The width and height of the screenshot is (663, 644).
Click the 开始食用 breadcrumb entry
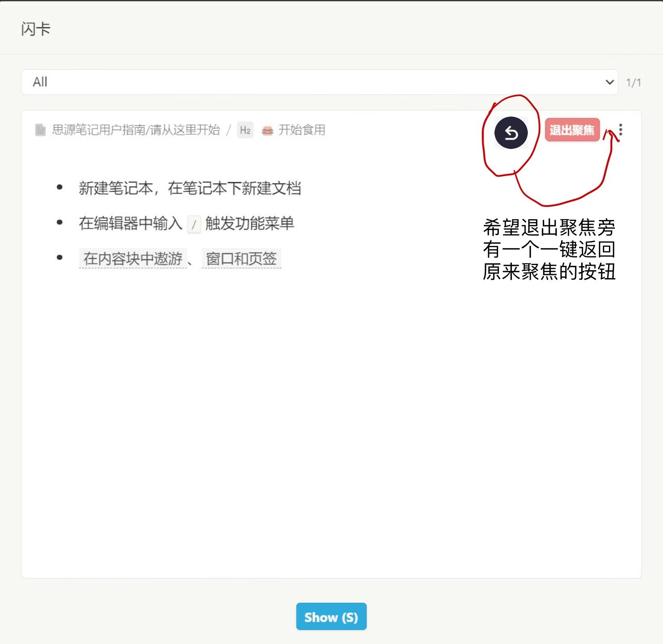[x=301, y=130]
